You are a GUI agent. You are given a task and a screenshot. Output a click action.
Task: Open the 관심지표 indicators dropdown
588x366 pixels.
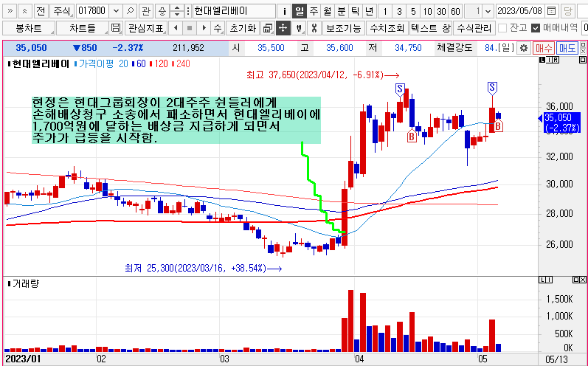tap(146, 28)
